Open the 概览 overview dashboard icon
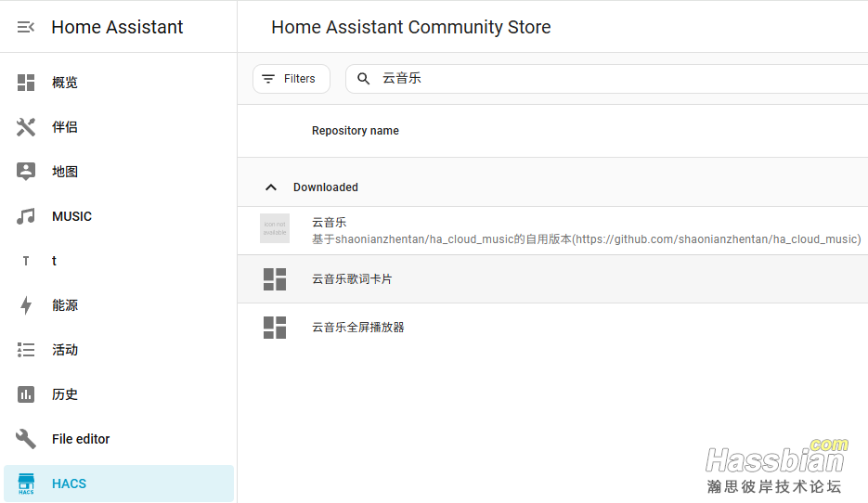The image size is (868, 503). 26,83
